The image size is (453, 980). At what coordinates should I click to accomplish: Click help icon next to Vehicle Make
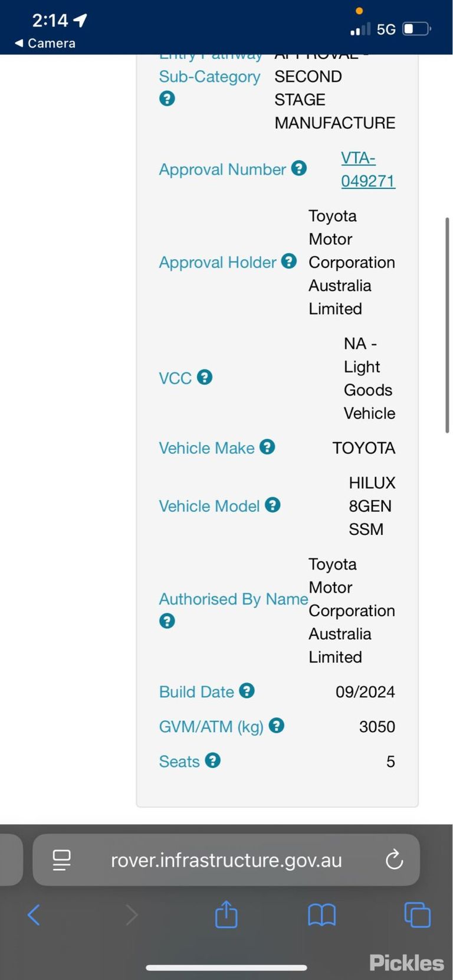pos(267,447)
